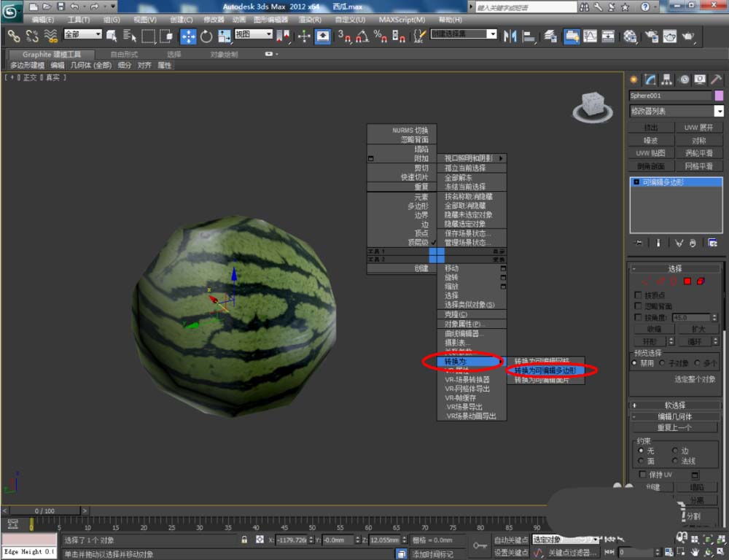
Task: Select the 法线 constraint radio button
Action: pos(675,460)
